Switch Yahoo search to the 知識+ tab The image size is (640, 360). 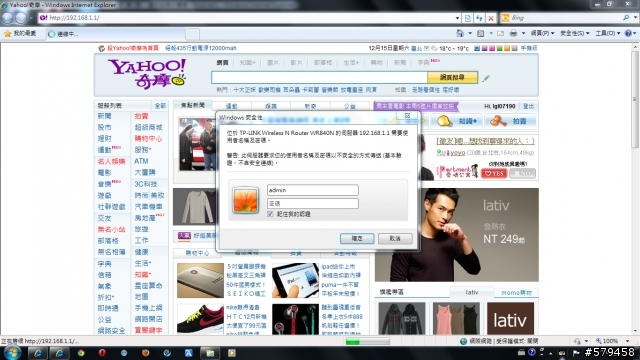[247, 63]
